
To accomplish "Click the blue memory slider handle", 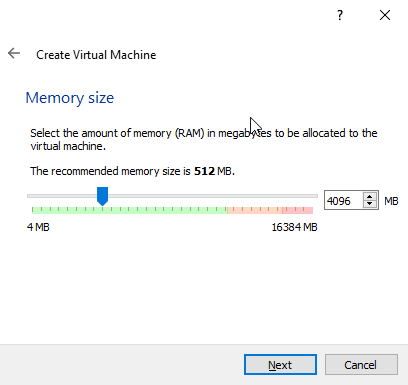I will coord(102,196).
